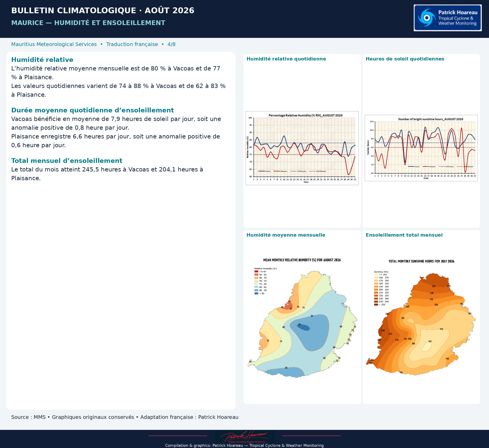This screenshot has height=448, width=489.
Task: Click 'LTM Vacoas' legend entry in sunshine chart
Action: (x=447, y=167)
